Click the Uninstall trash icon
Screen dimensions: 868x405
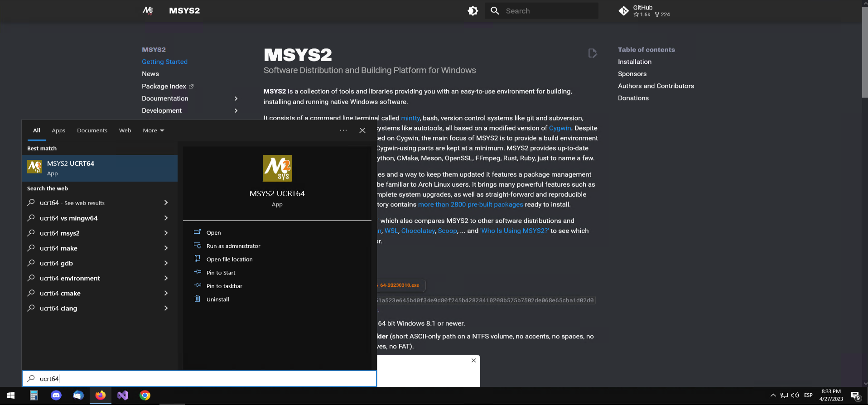(x=197, y=299)
